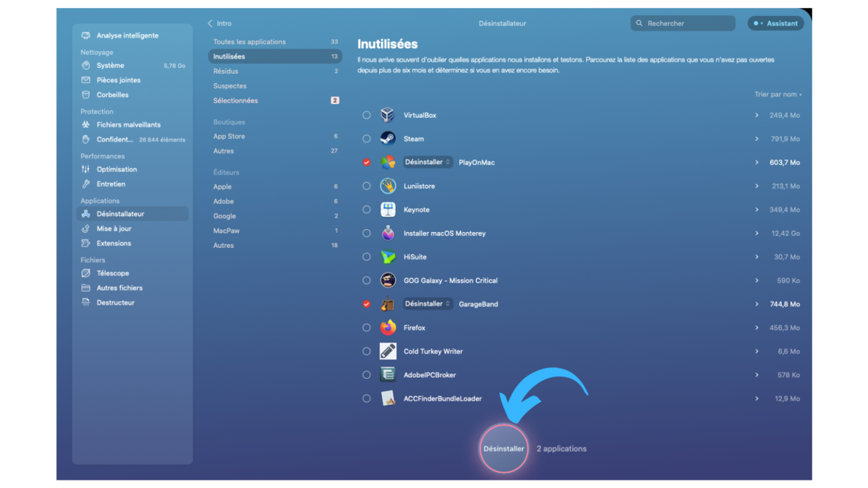Filter by App Store boutique
Image resolution: width=868 pixels, height=488 pixels.
click(x=275, y=136)
